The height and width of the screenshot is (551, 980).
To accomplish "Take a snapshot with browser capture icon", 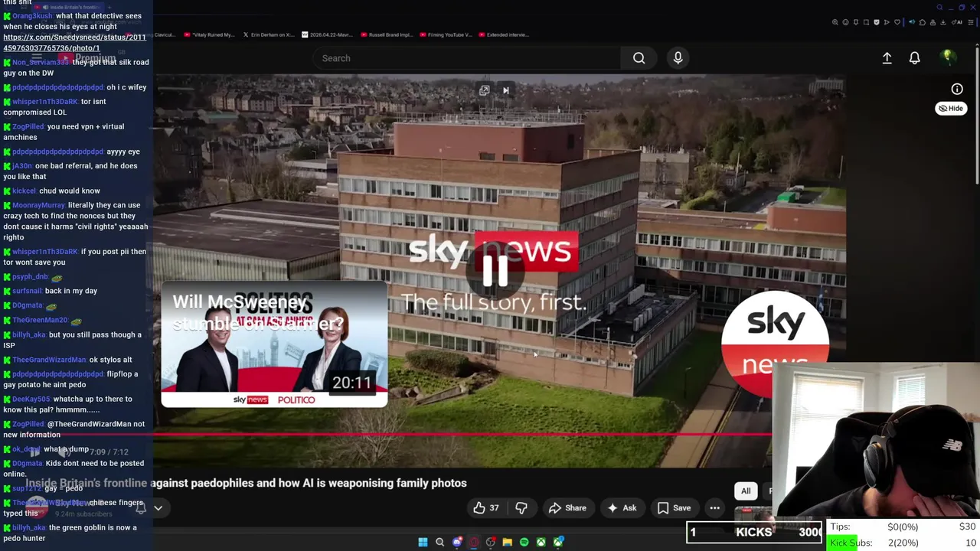I will pyautogui.click(x=866, y=22).
